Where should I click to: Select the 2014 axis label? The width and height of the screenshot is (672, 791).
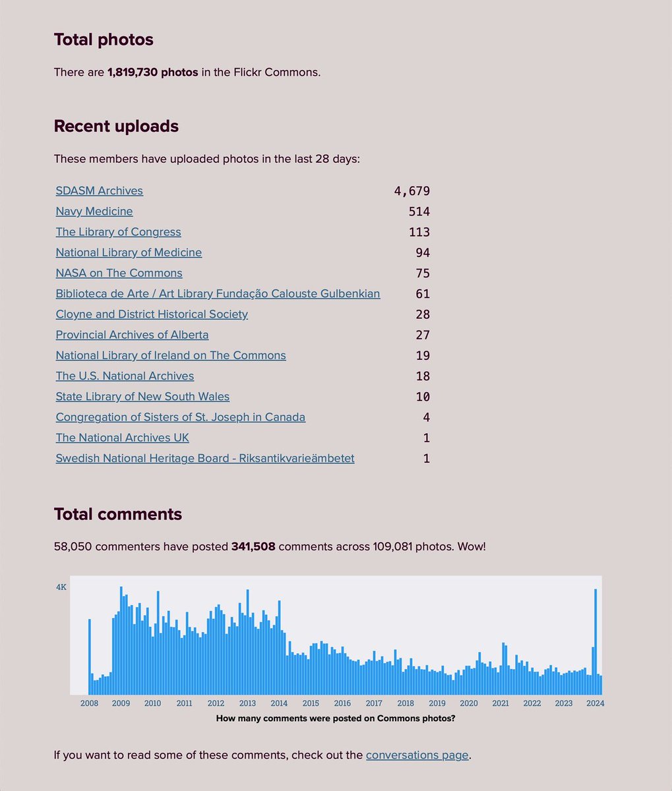pos(279,703)
